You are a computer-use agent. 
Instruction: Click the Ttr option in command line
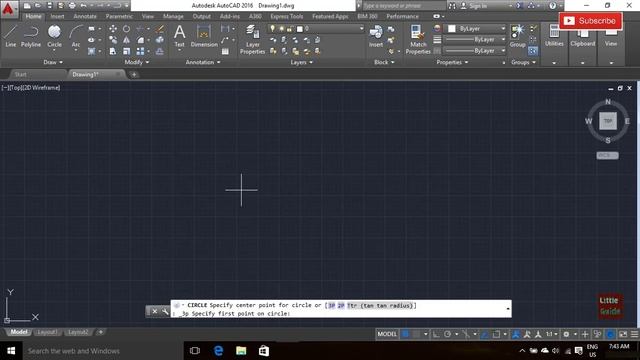pyautogui.click(x=380, y=305)
